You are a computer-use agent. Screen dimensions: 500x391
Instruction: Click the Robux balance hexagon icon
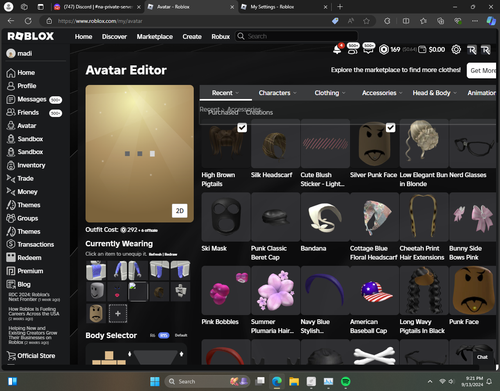click(x=384, y=50)
